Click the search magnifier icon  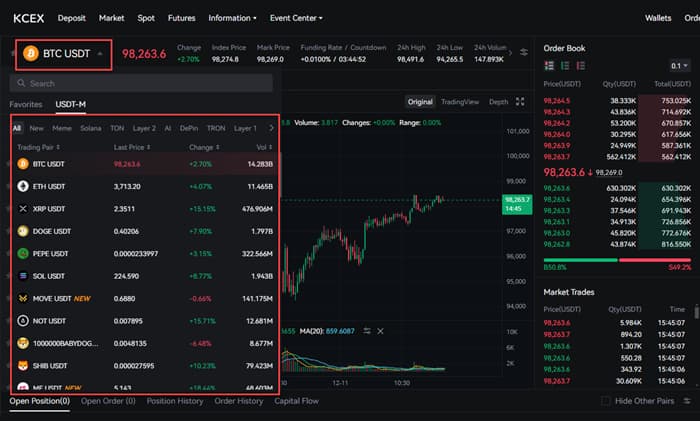[21, 83]
